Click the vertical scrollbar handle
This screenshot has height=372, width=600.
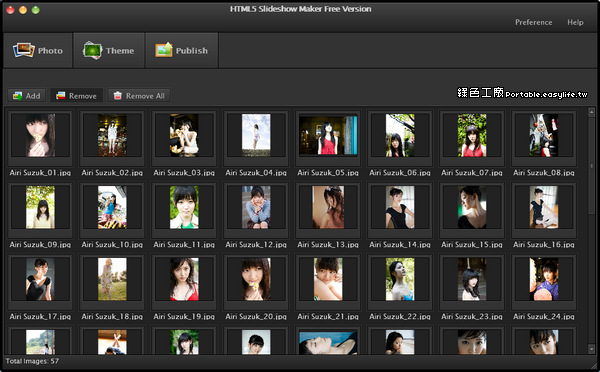click(x=591, y=166)
